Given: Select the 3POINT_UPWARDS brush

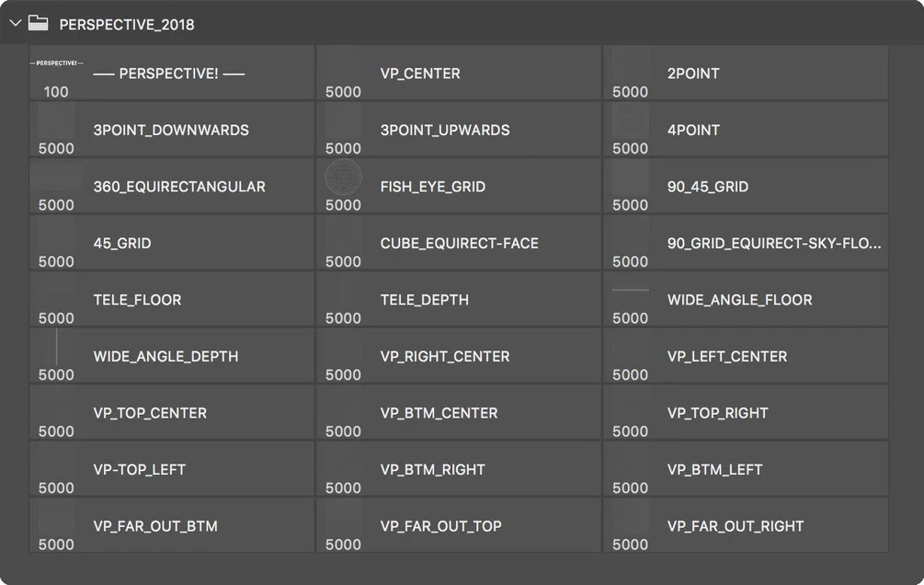Looking at the screenshot, I should pyautogui.click(x=459, y=130).
